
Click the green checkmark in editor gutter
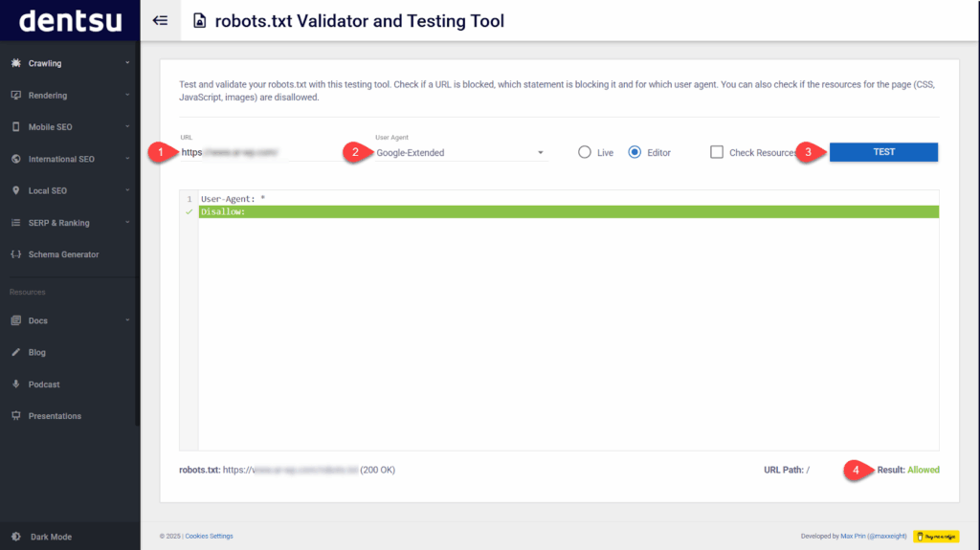pos(189,212)
